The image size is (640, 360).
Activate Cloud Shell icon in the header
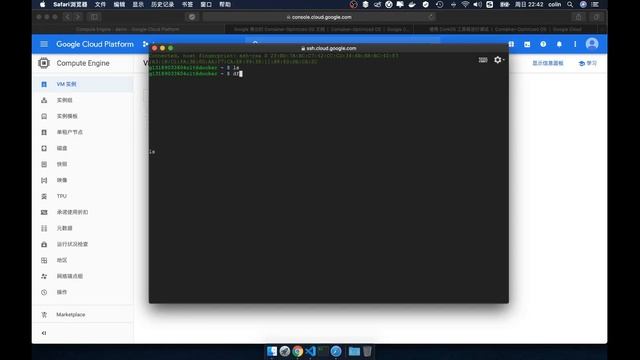(x=527, y=44)
